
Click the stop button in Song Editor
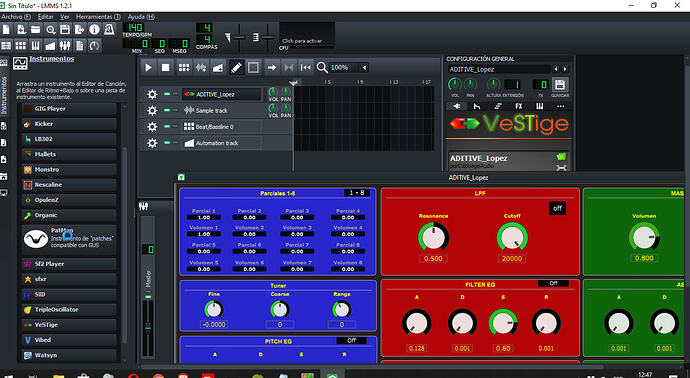point(165,67)
